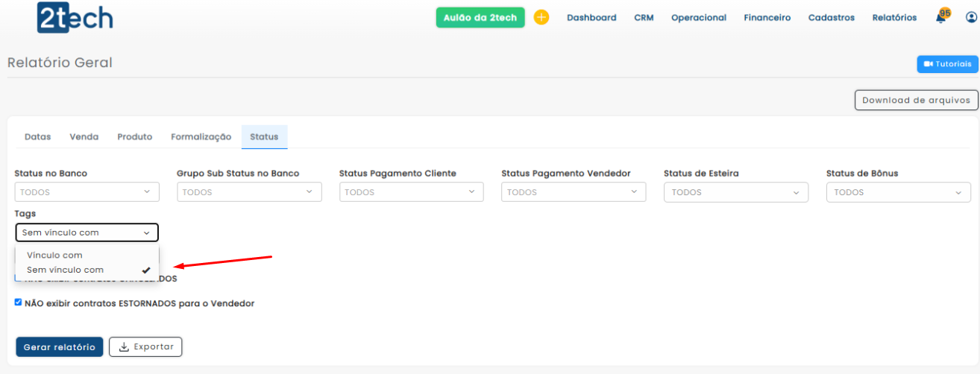Screen dimensions: 980x374
Task: Open the Relatórios menu
Action: [894, 18]
